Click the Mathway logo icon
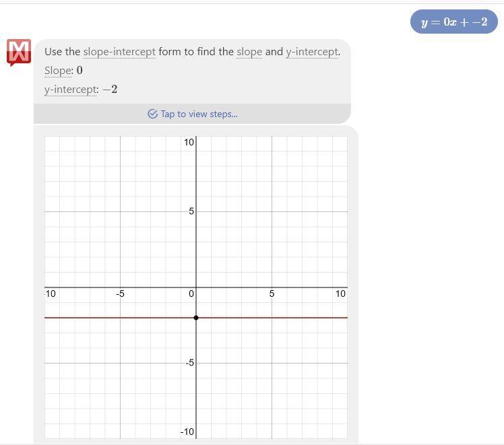The image size is (504, 445). tap(19, 53)
